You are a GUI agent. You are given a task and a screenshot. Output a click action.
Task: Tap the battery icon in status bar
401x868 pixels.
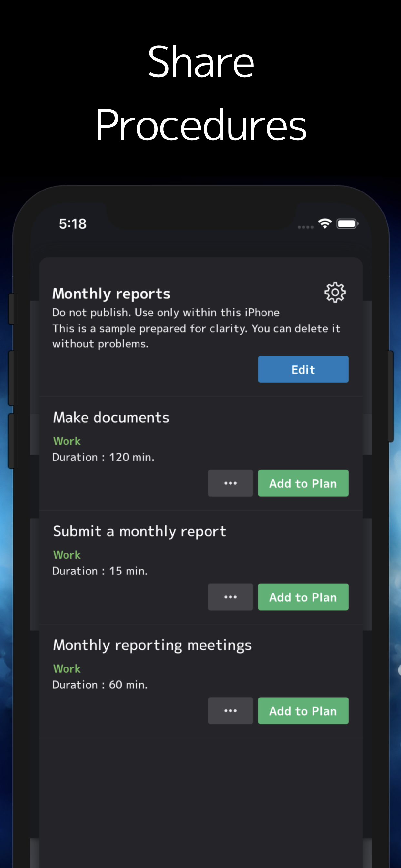pyautogui.click(x=347, y=224)
